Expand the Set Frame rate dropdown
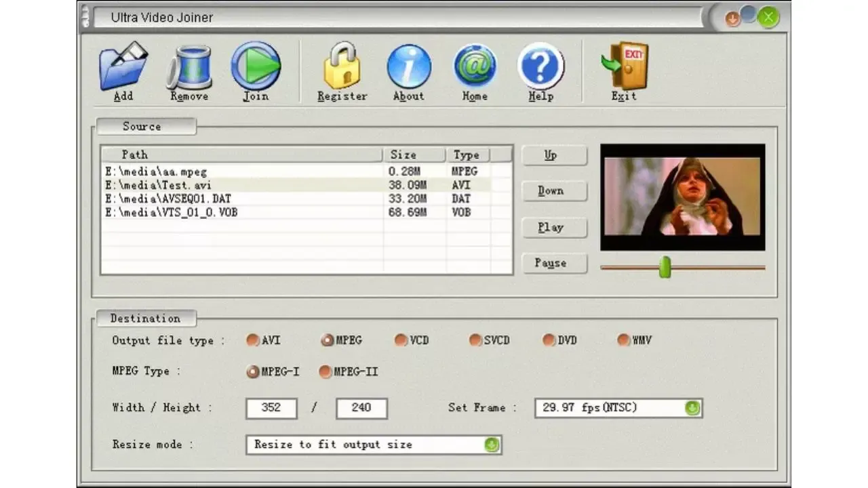This screenshot has height=488, width=868. click(x=691, y=408)
